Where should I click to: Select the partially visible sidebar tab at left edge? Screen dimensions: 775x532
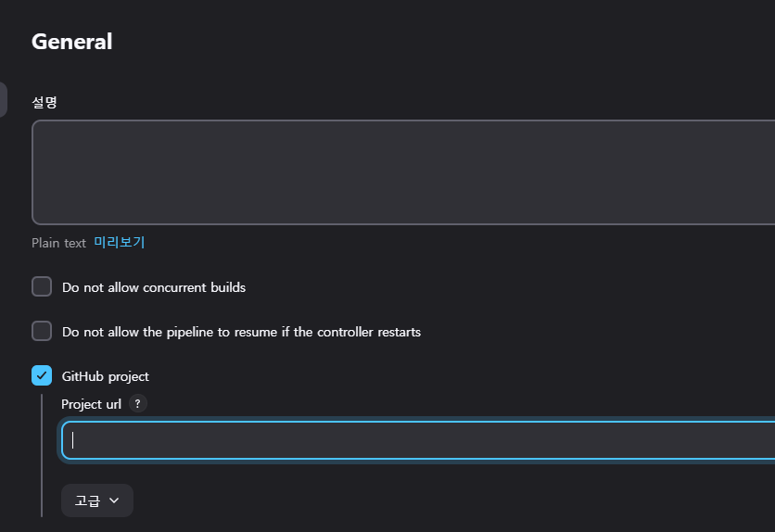click(x=3, y=100)
